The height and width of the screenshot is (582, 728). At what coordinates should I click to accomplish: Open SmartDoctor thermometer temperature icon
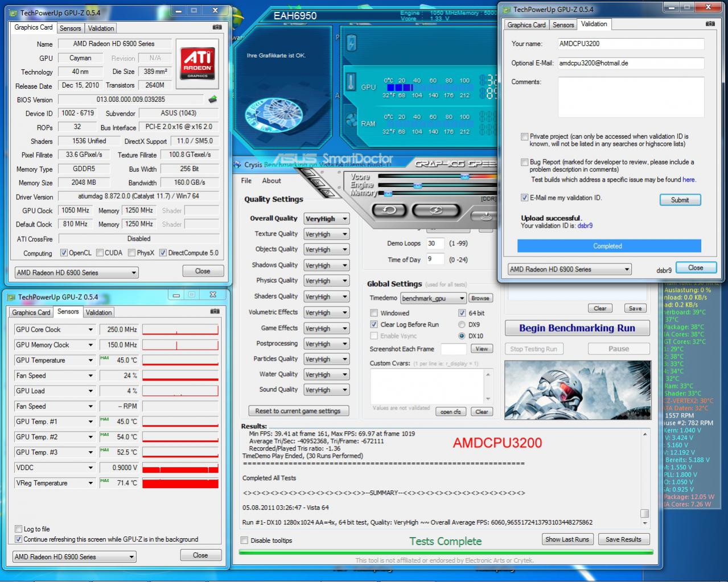(351, 82)
